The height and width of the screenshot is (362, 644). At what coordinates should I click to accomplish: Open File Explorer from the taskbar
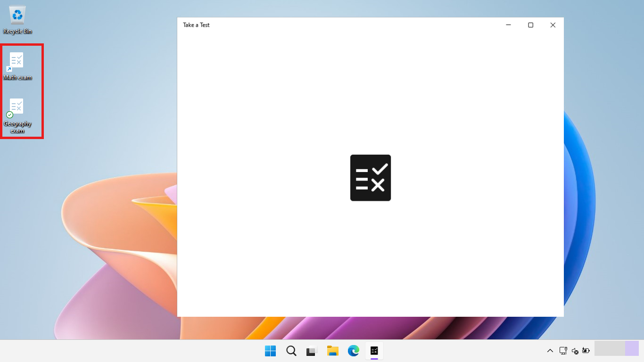click(x=332, y=351)
